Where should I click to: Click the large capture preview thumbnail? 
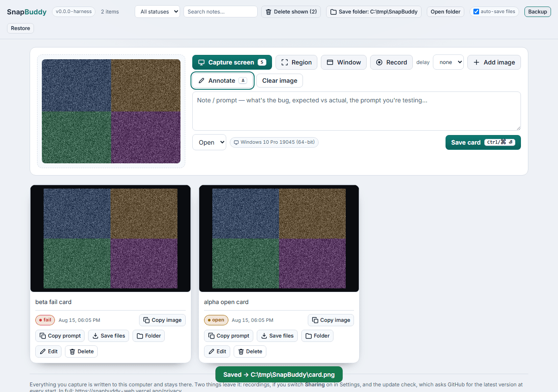point(111,111)
